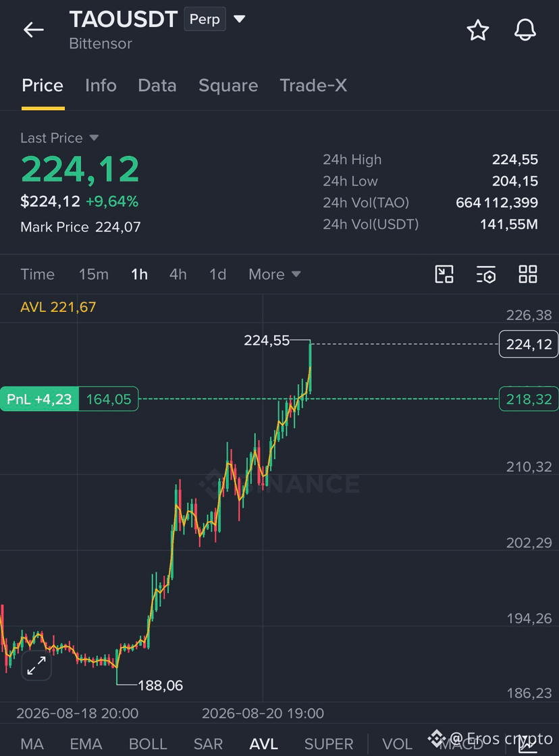Screen dimensions: 559x756
Task: Expand chart to fullscreen with arrows icon
Action: coord(36,666)
